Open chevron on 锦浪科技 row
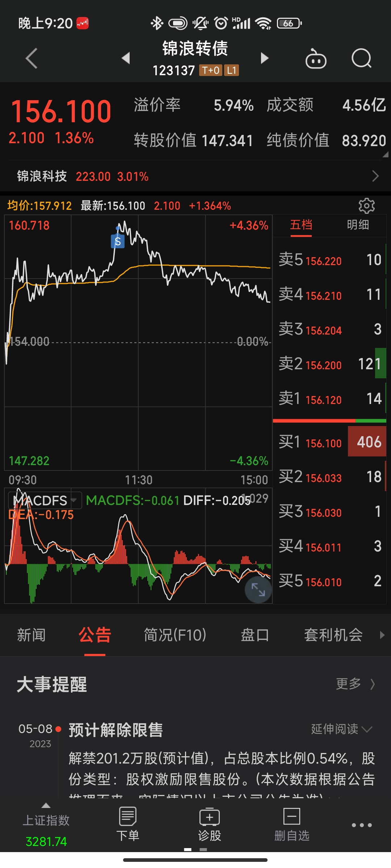 coord(375,176)
